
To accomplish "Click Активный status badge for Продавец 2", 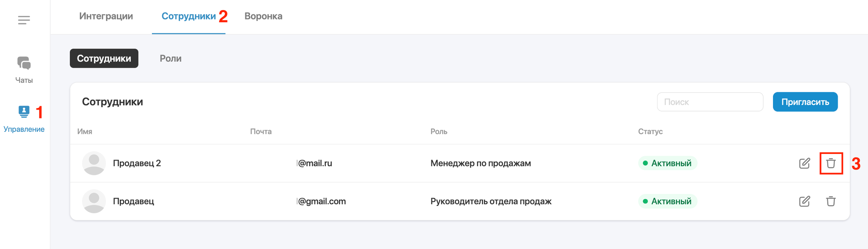I will 667,163.
